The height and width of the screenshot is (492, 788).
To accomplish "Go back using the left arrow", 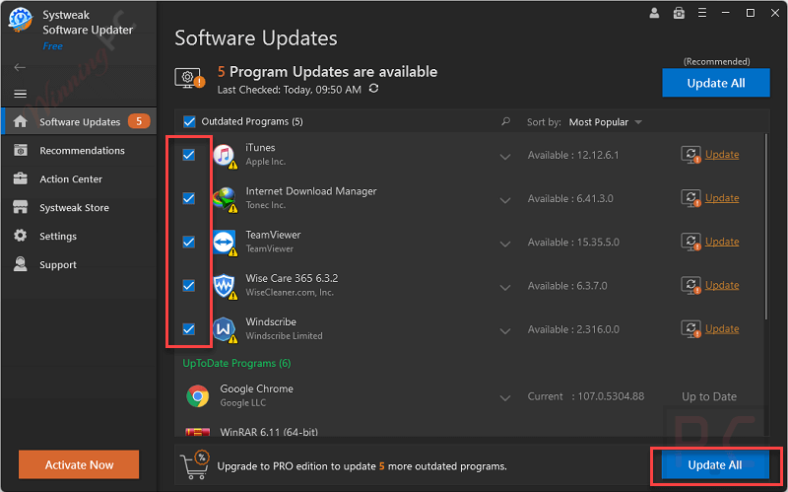I will tap(20, 67).
